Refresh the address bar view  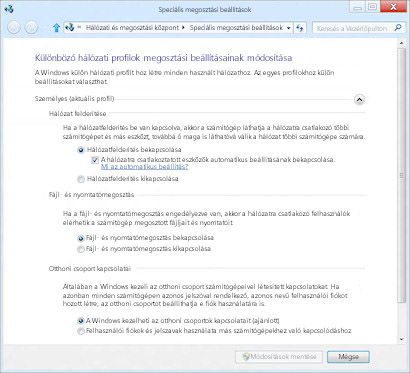[300, 28]
